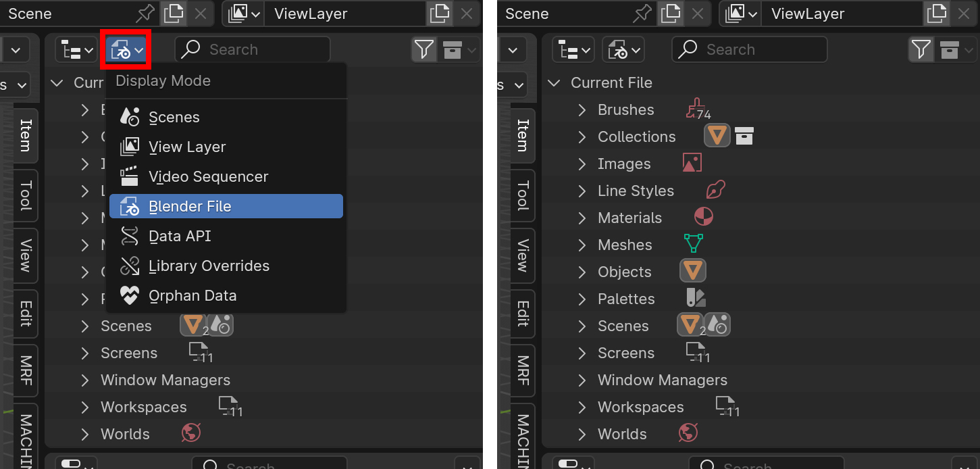Viewport: 980px width, 469px height.
Task: Expand Meshes row in right outliner
Action: [582, 245]
